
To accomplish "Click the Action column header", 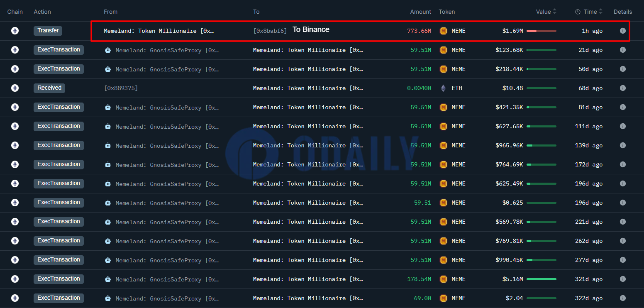I will pos(42,12).
